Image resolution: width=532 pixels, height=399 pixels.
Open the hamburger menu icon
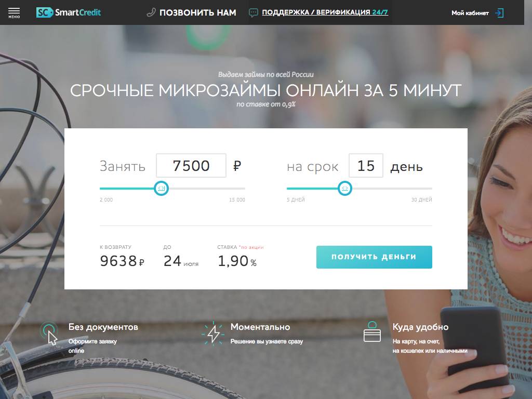pos(14,12)
